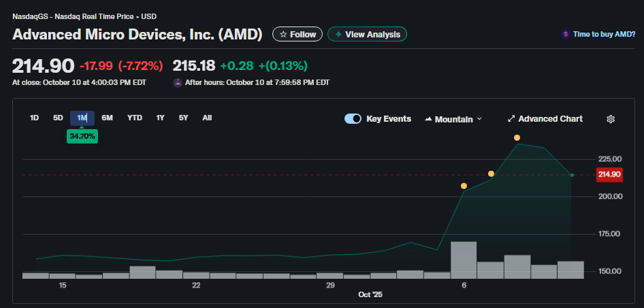
Task: Click the star icon on Follow
Action: 283,34
